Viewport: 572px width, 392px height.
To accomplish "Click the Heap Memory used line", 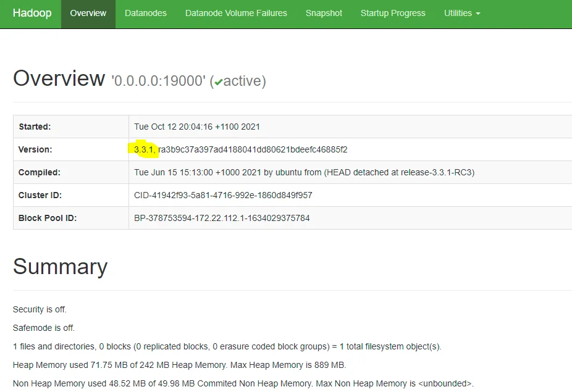I will click(x=179, y=365).
